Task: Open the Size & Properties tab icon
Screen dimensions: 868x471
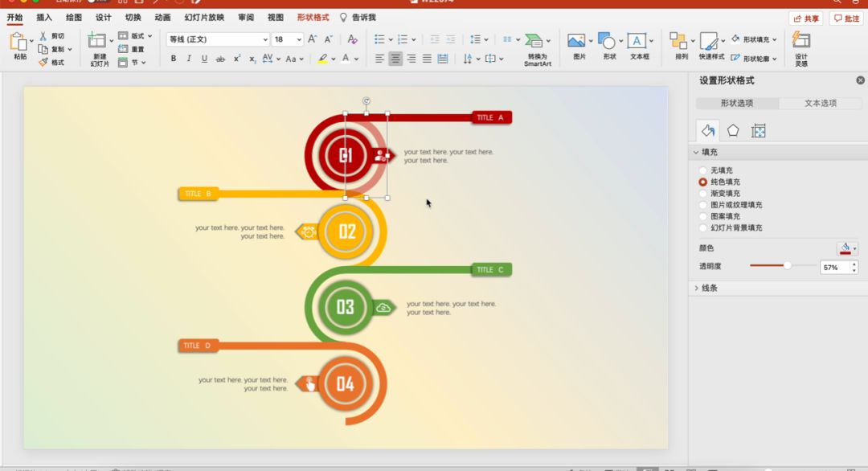Action: click(x=759, y=131)
